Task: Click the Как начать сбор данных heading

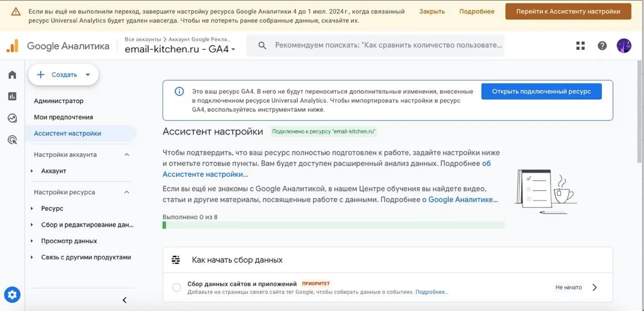Action: 237,260
